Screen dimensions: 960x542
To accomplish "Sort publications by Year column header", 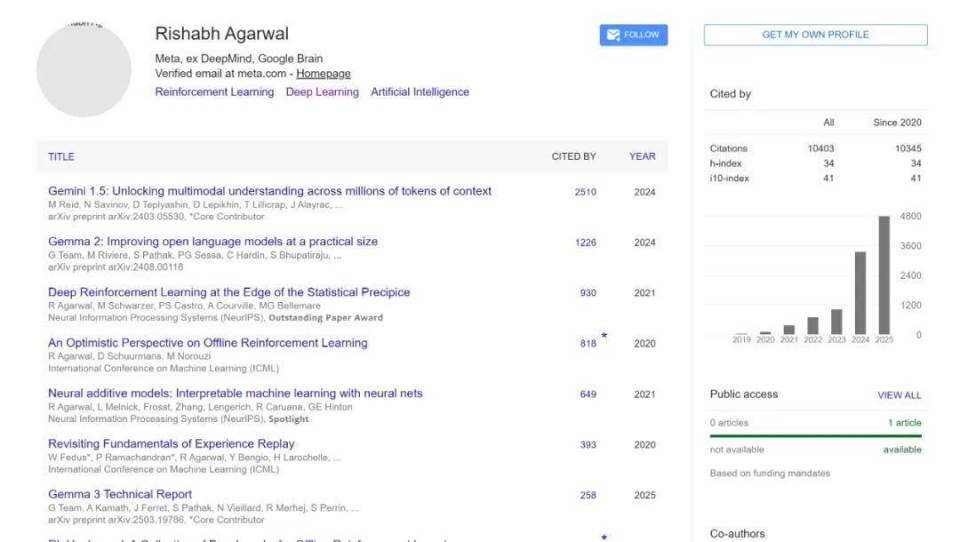I will [x=642, y=157].
